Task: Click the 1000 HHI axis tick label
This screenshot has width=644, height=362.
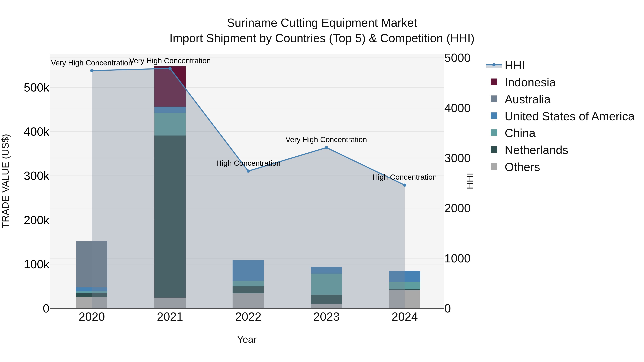Action: [x=457, y=258]
